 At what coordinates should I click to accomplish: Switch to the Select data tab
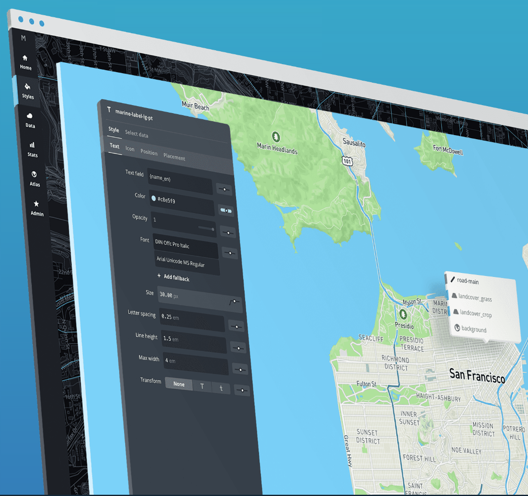[136, 134]
